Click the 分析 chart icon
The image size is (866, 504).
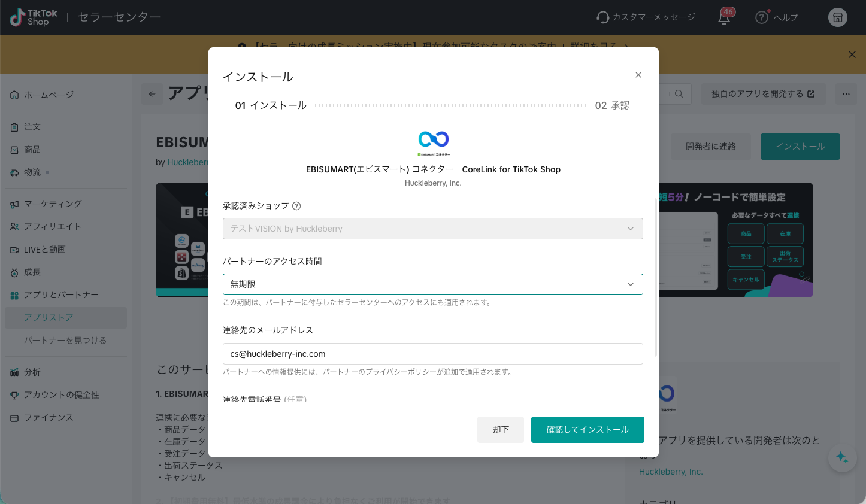coord(14,372)
